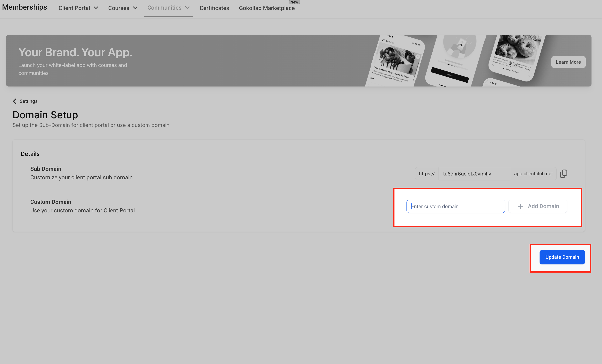Screen dimensions: 602x364
Task: Open the Certificates tab
Action: (214, 8)
